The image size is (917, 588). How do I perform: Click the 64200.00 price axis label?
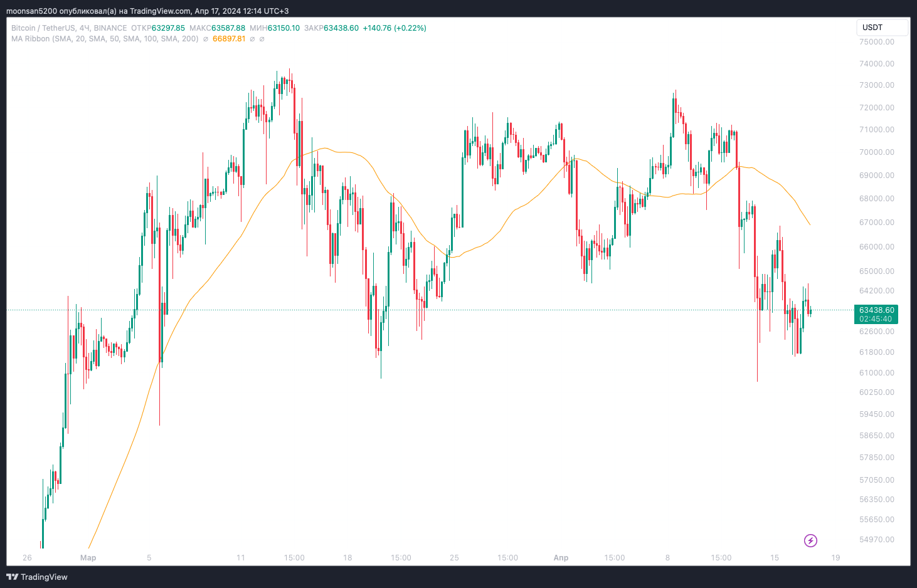[877, 291]
